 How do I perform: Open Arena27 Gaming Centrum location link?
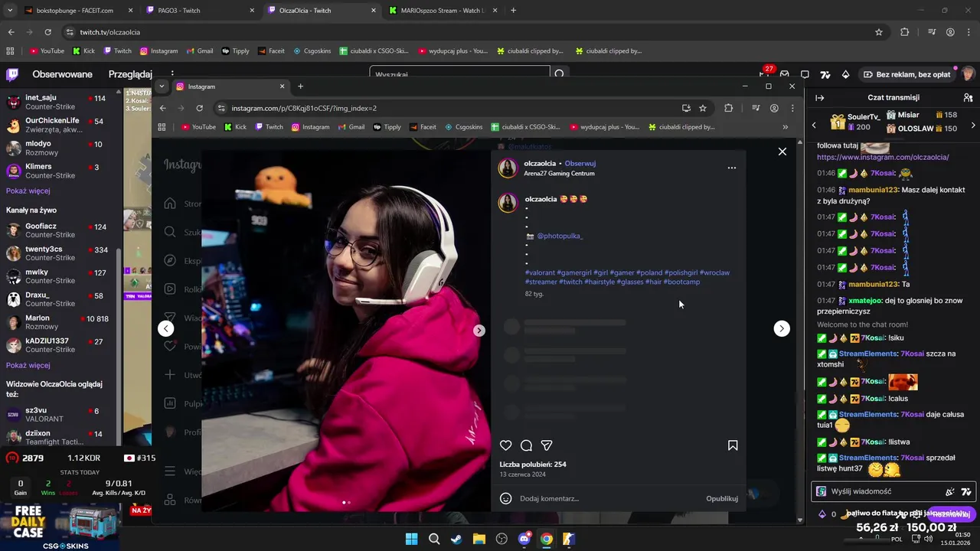click(559, 173)
